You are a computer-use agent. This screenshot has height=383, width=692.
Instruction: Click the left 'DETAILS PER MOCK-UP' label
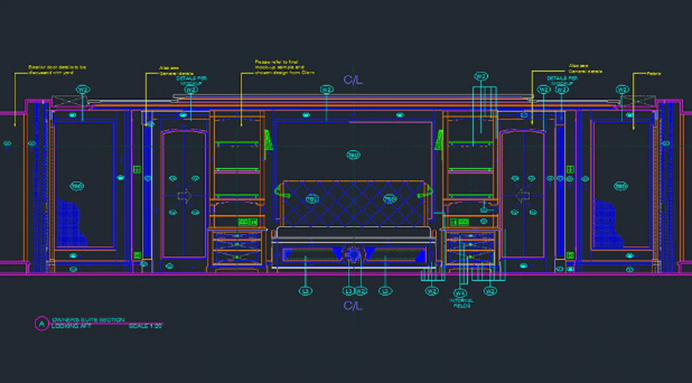click(x=191, y=80)
